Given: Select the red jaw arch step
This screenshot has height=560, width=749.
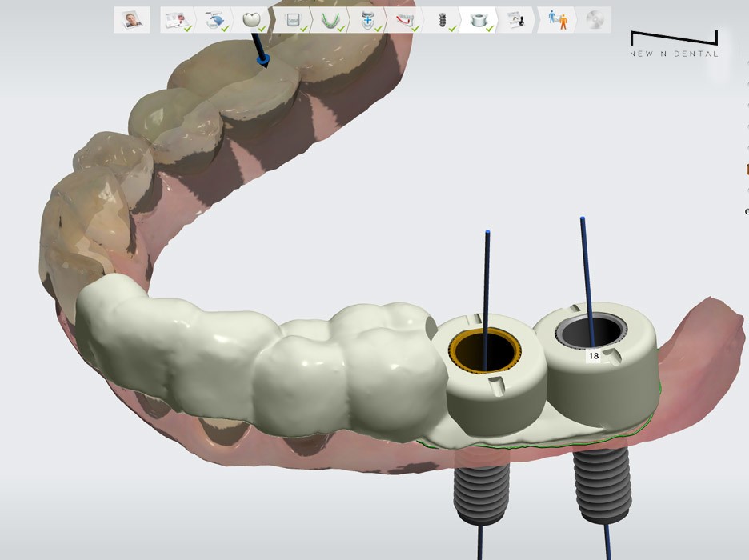Looking at the screenshot, I should click(x=405, y=20).
